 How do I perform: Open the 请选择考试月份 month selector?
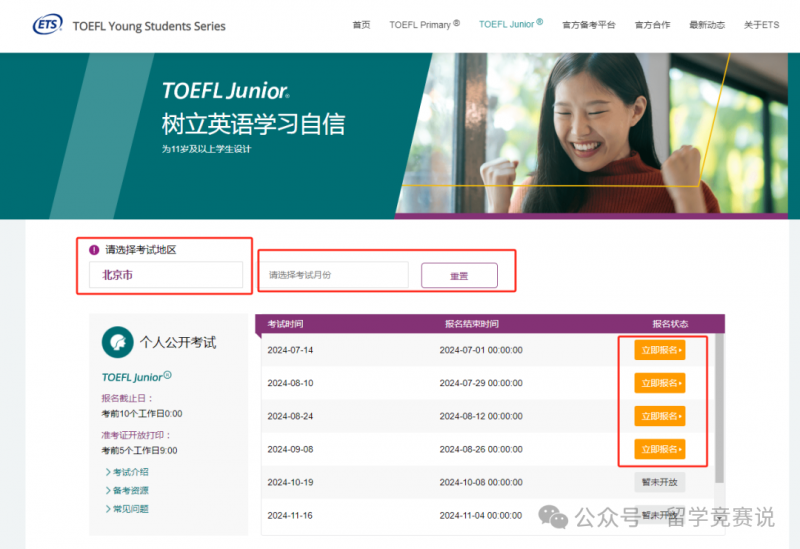[335, 275]
